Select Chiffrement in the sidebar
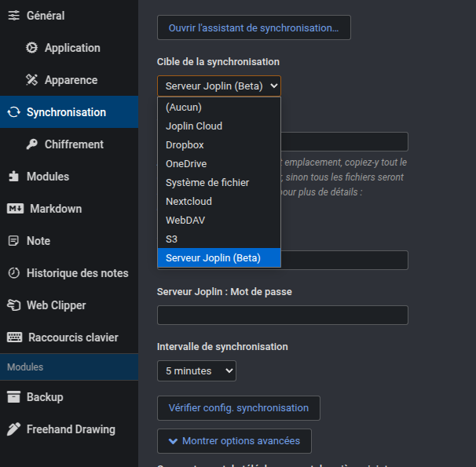The width and height of the screenshot is (476, 467). (69, 144)
